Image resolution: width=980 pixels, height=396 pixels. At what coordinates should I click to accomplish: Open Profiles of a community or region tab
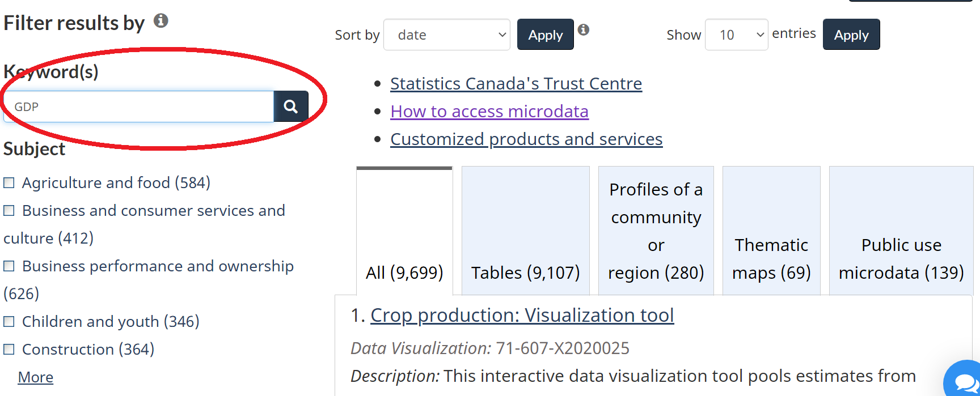coord(656,231)
